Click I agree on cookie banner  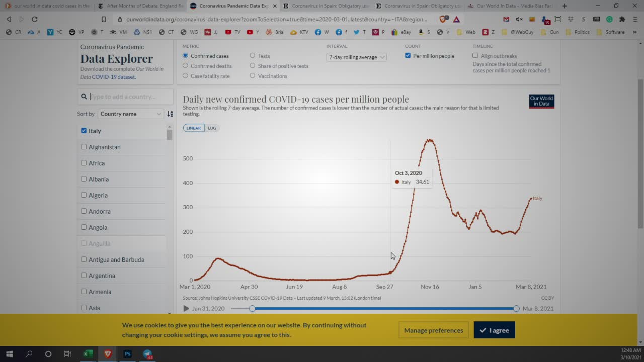(x=494, y=330)
